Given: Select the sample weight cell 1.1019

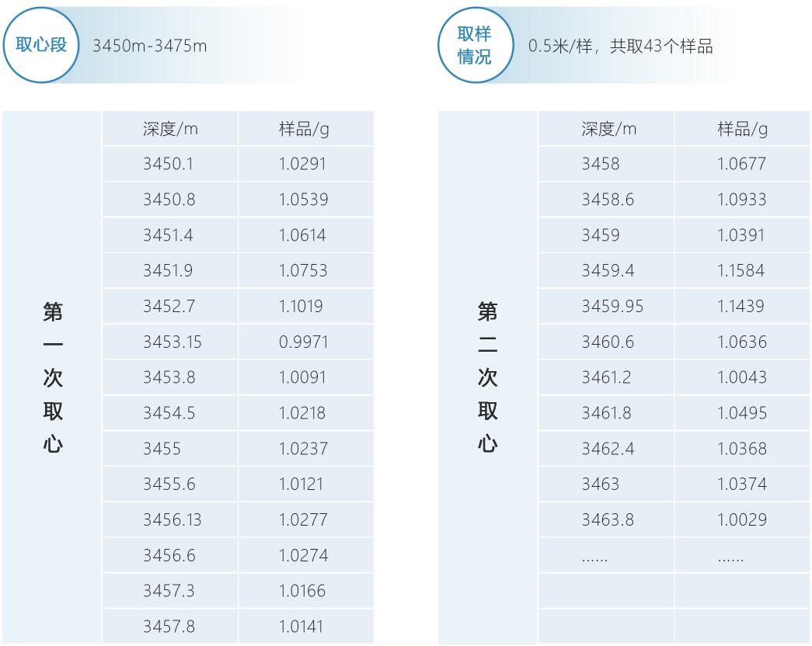Looking at the screenshot, I should 301,306.
